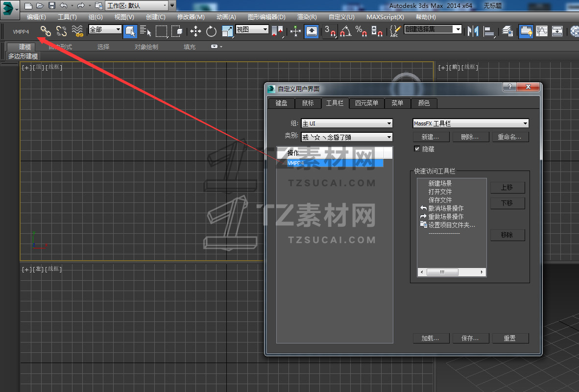The width and height of the screenshot is (579, 392).
Task: Select 撤消场景操作 in quick access list
Action: 446,208
